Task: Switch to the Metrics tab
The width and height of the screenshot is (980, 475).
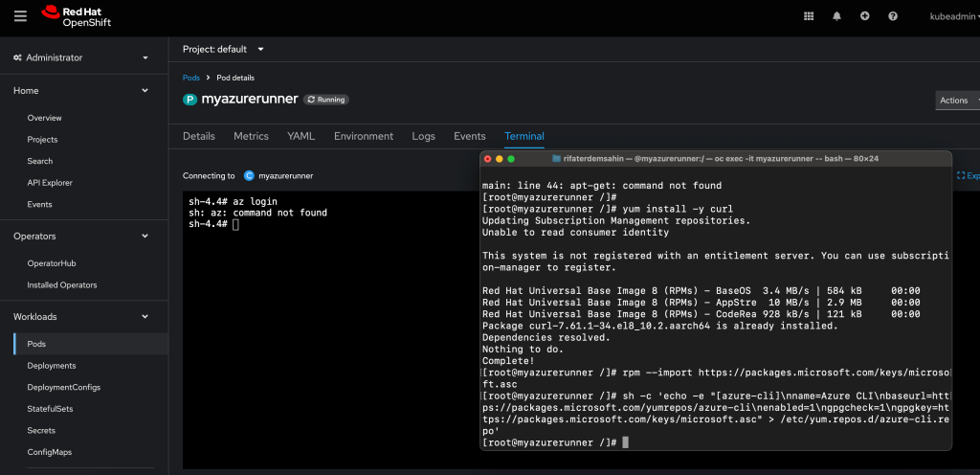Action: tap(252, 136)
